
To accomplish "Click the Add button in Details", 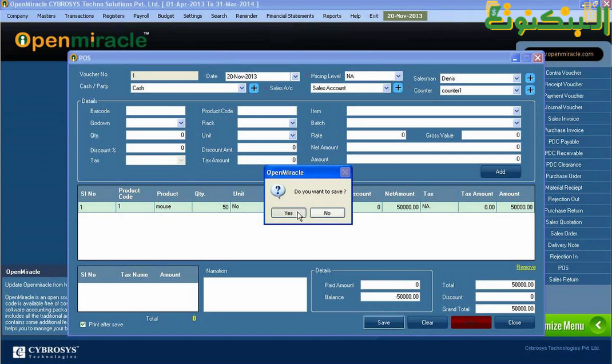I will [500, 171].
